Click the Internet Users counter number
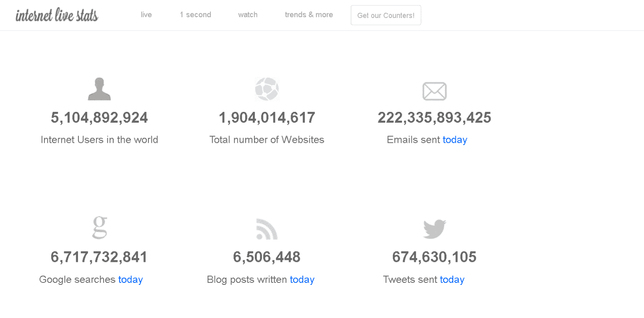The image size is (644, 318). click(99, 118)
